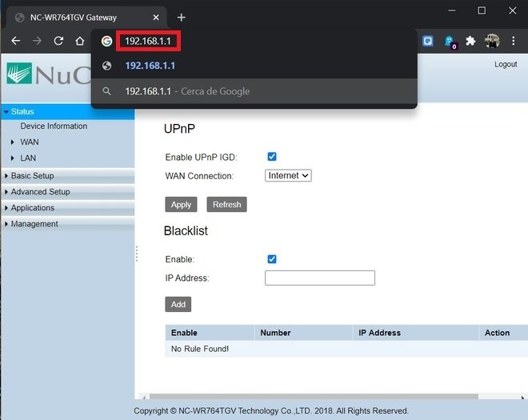Viewport: 528px width, 420px height.
Task: Click the globe icon beside 192.168.1.1 suggestion
Action: [x=106, y=66]
